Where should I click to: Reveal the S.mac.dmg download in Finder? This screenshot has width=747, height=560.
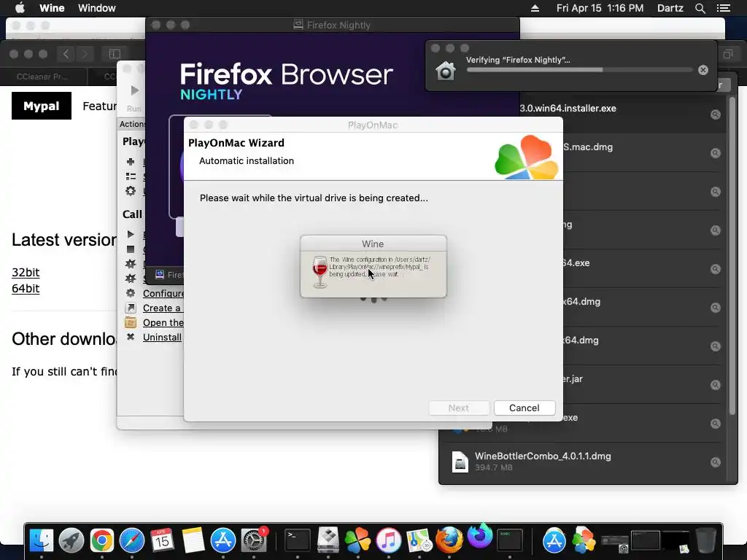715,153
